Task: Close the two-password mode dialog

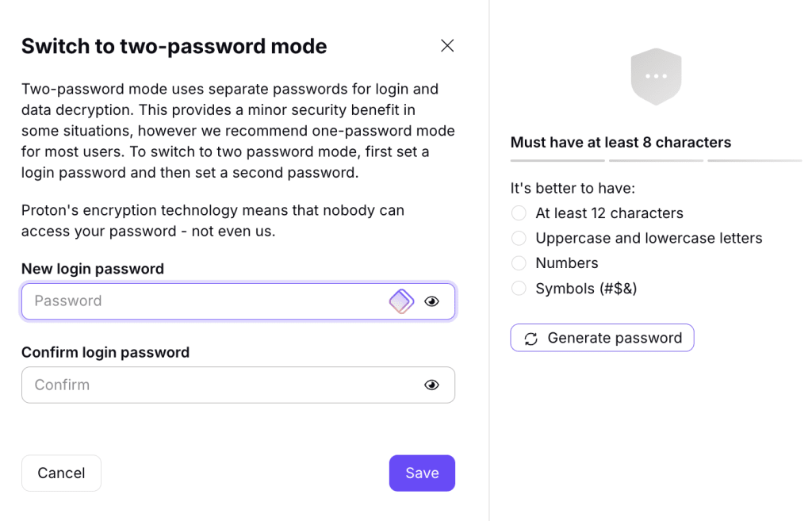Action: coord(447,45)
